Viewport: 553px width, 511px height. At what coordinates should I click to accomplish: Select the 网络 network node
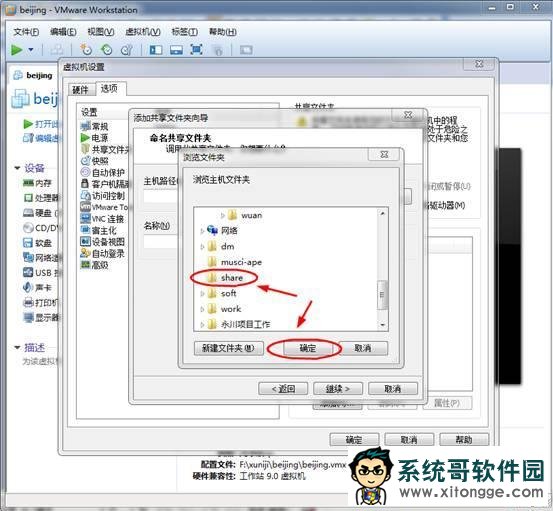point(223,231)
